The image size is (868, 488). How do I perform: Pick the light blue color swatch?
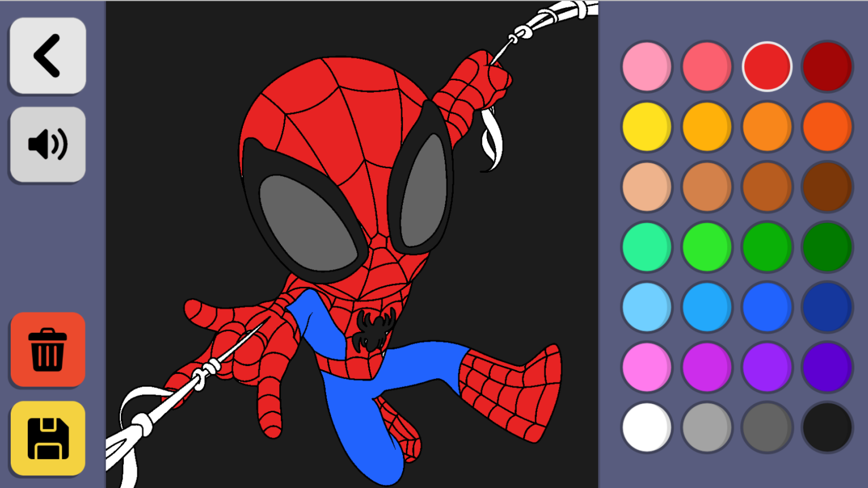click(646, 307)
